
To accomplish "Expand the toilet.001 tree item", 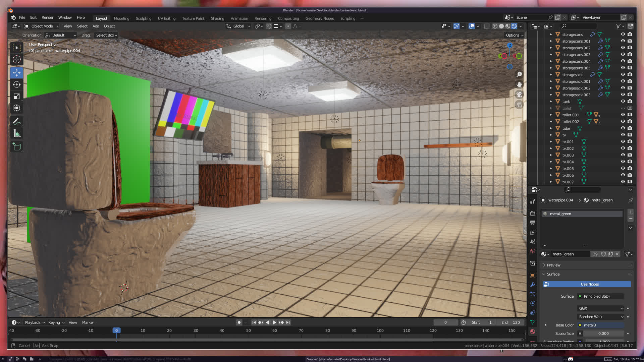I will [551, 115].
